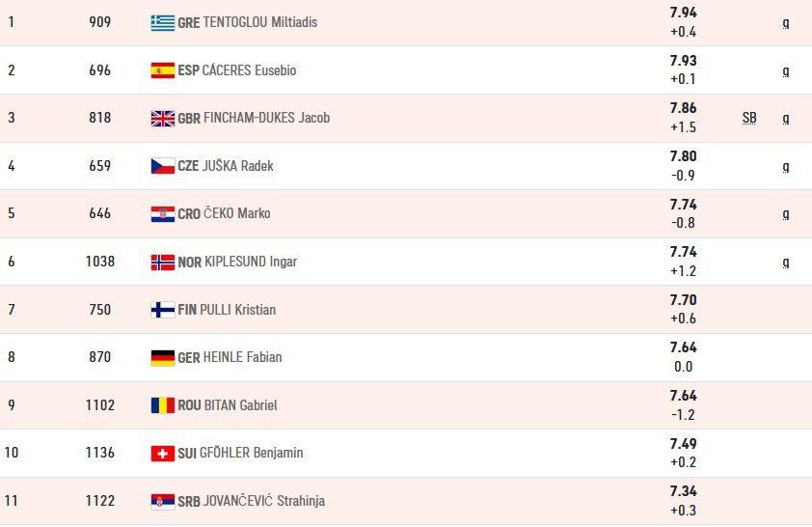Viewport: 812px width, 527px height.
Task: Open CÁCERES Eusebio athlete profile
Action: pos(249,69)
